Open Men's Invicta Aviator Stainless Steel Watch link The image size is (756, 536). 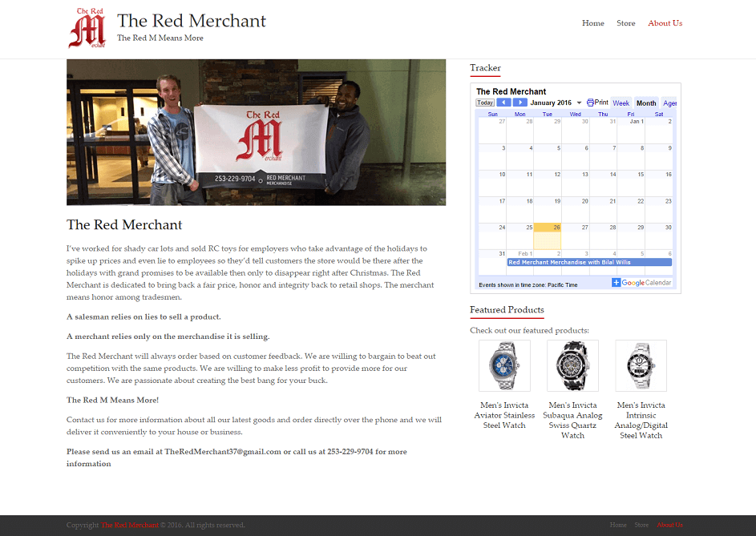tap(504, 415)
